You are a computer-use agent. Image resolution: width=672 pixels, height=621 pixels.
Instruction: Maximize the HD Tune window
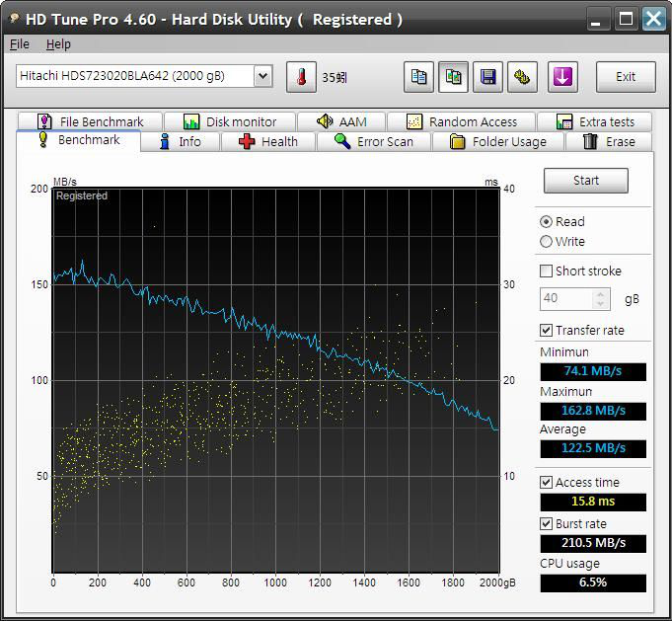pyautogui.click(x=626, y=20)
